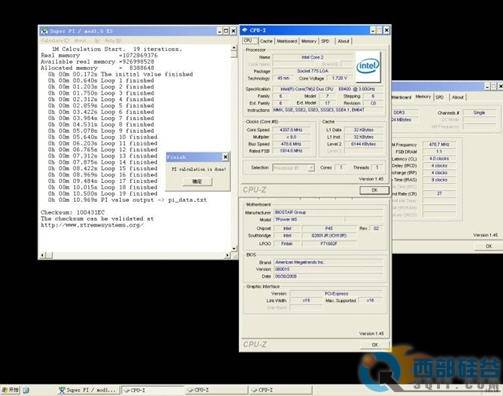The height and width of the screenshot is (396, 503).
Task: Click the Instructions list value
Action: click(328, 110)
